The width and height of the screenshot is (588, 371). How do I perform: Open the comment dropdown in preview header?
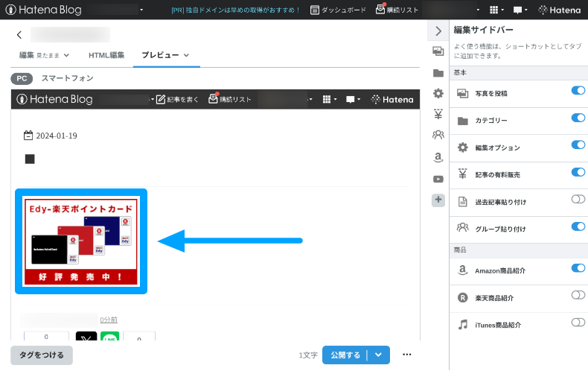point(354,99)
